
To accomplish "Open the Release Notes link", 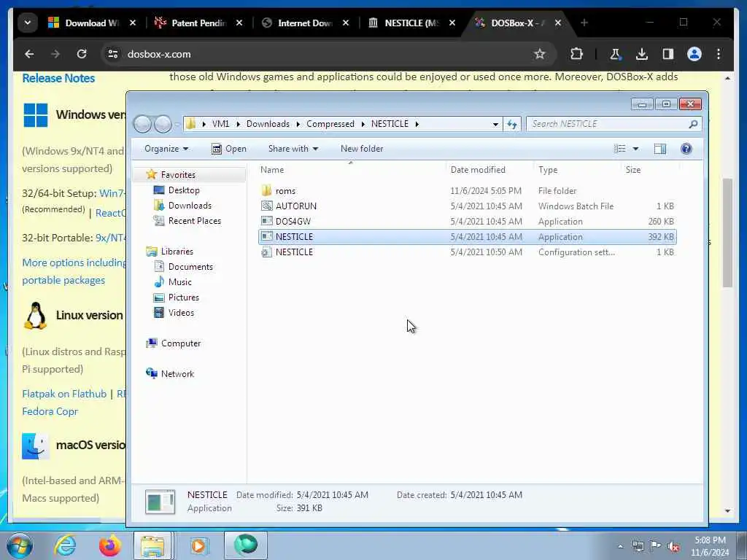I will click(x=58, y=78).
